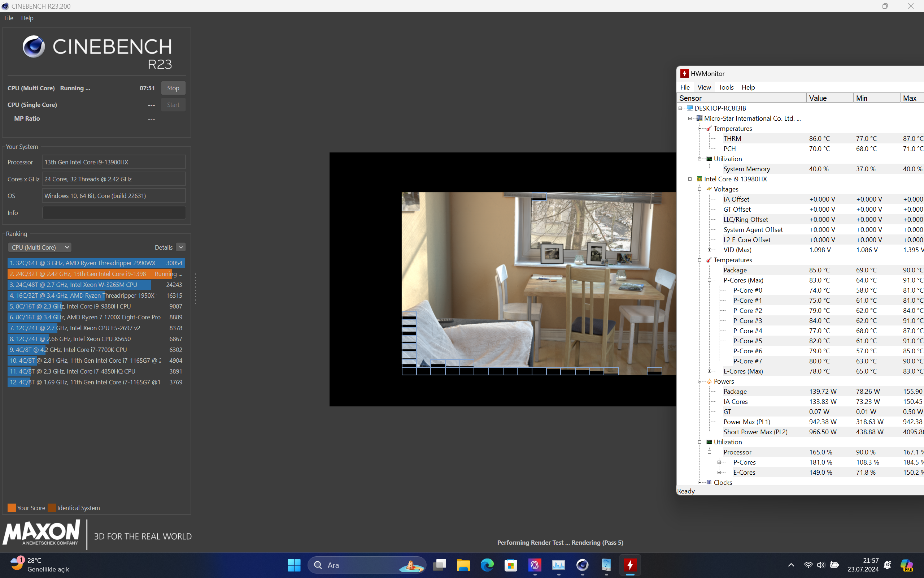Click the CPU Utilization icon above Processor row
924x578 pixels.
709,442
